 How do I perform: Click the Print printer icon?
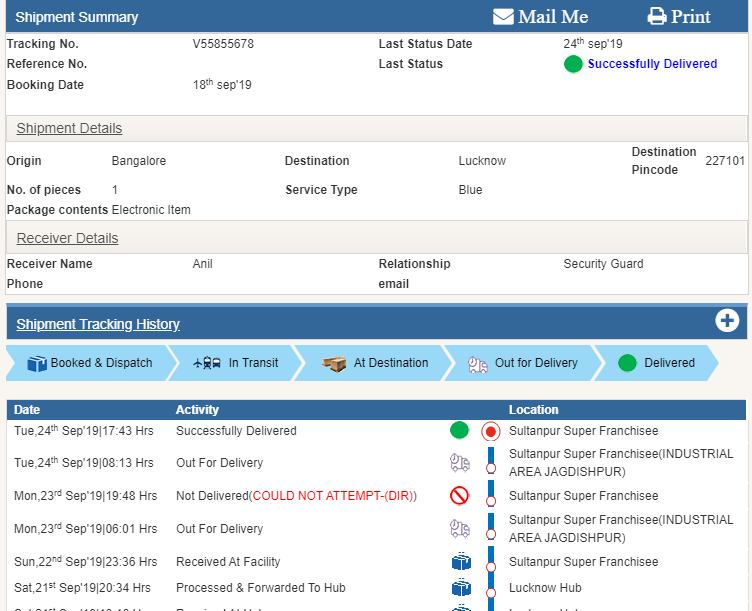tap(657, 17)
